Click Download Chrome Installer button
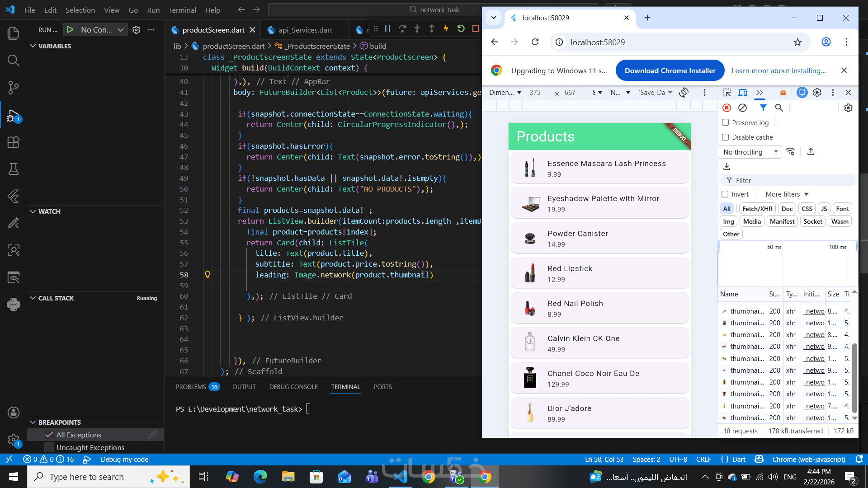Image resolution: width=868 pixels, height=488 pixels. pyautogui.click(x=670, y=70)
